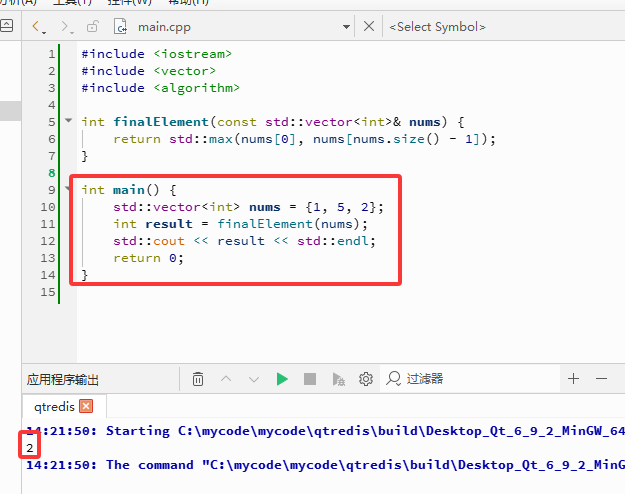625x494 pixels.
Task: Open application output settings gear
Action: 366,379
